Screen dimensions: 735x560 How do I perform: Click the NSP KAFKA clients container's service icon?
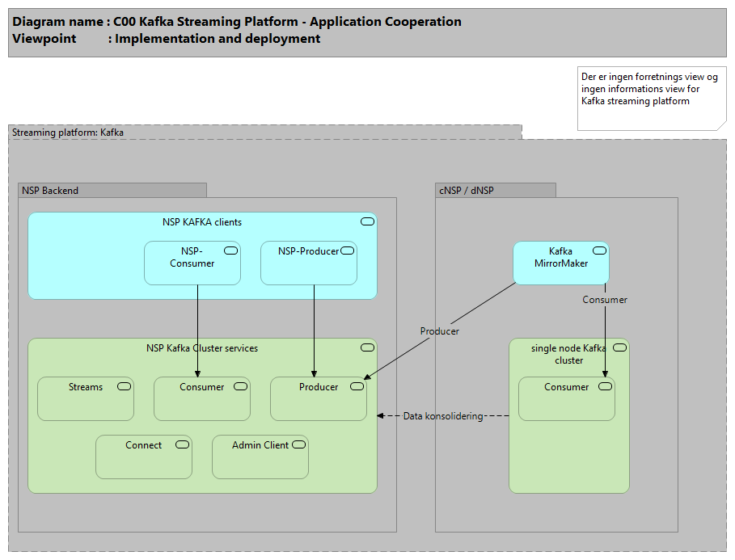point(367,221)
